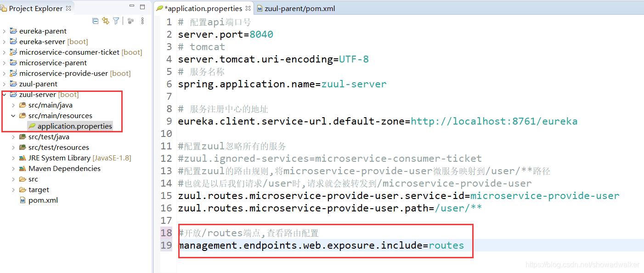The height and width of the screenshot is (273, 644).
Task: Collapse the zuul-server project
Action: pos(5,95)
